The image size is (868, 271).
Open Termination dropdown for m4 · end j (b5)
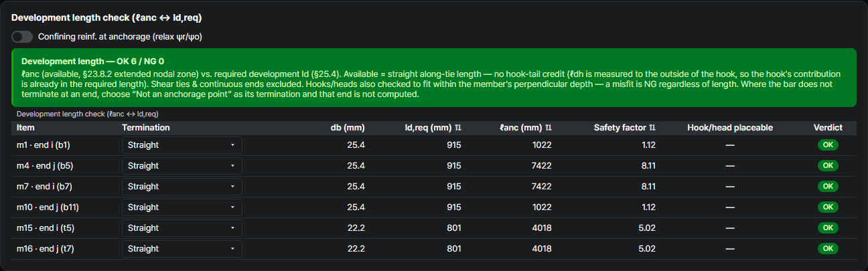[182, 166]
